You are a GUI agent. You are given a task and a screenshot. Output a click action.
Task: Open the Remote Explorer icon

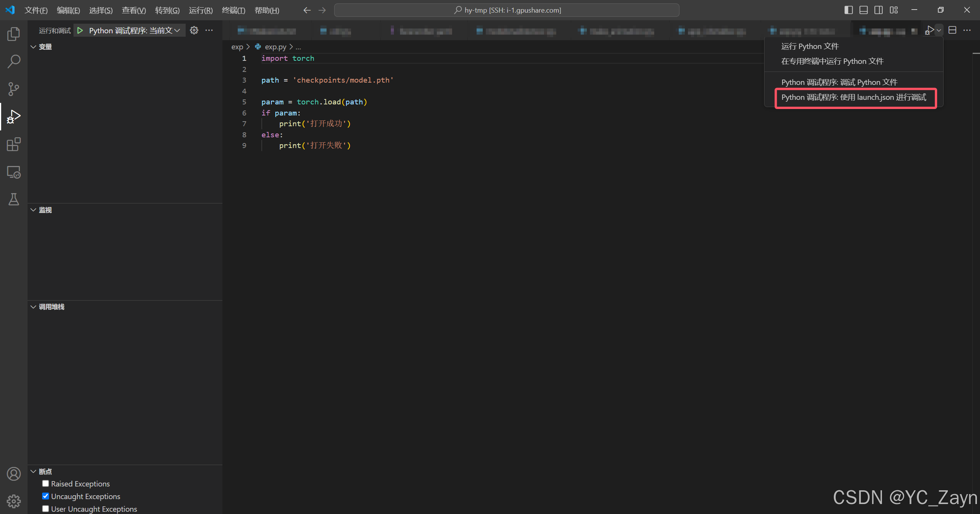tap(14, 172)
